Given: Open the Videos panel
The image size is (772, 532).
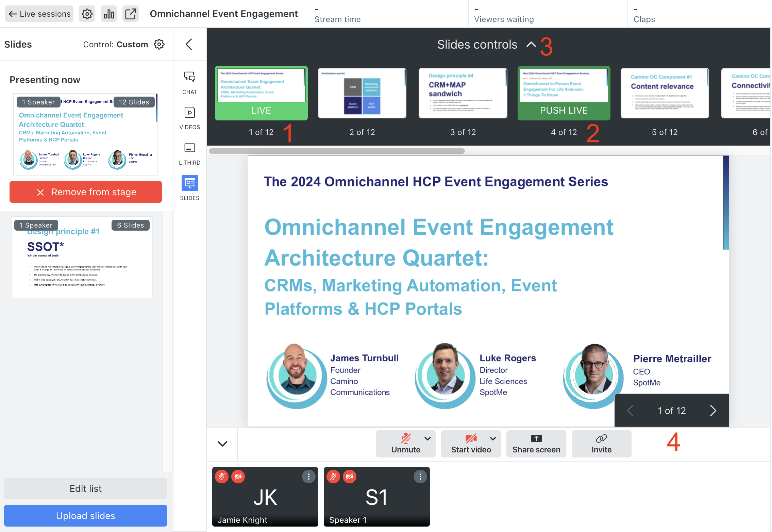Looking at the screenshot, I should point(190,118).
